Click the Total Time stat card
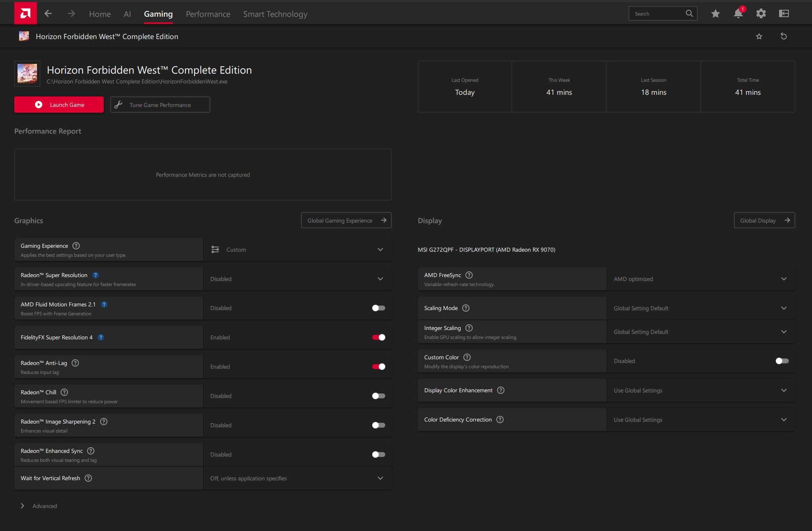Screen dimensions: 812x531 point(748,87)
